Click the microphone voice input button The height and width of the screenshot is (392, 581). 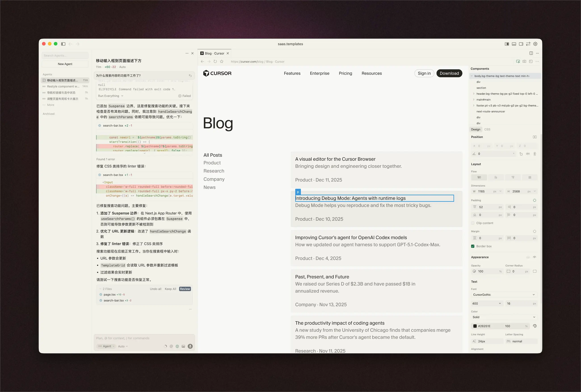[190, 346]
